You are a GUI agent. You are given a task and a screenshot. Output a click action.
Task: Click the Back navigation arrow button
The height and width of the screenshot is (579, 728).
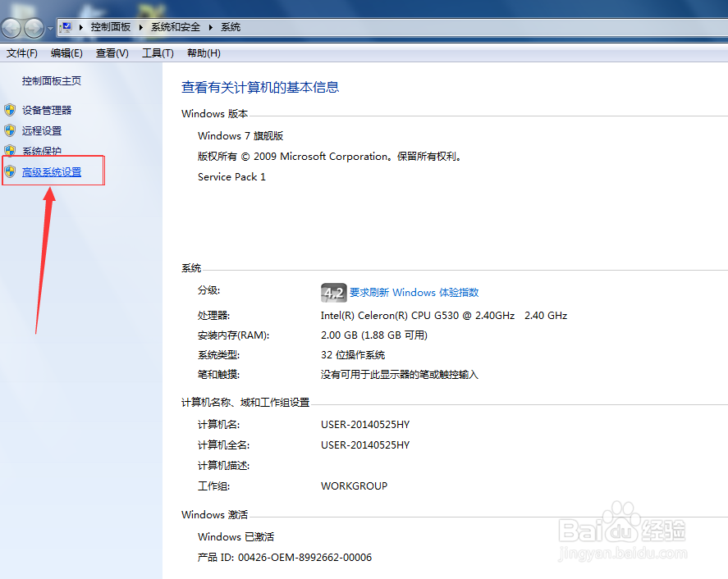click(11, 29)
